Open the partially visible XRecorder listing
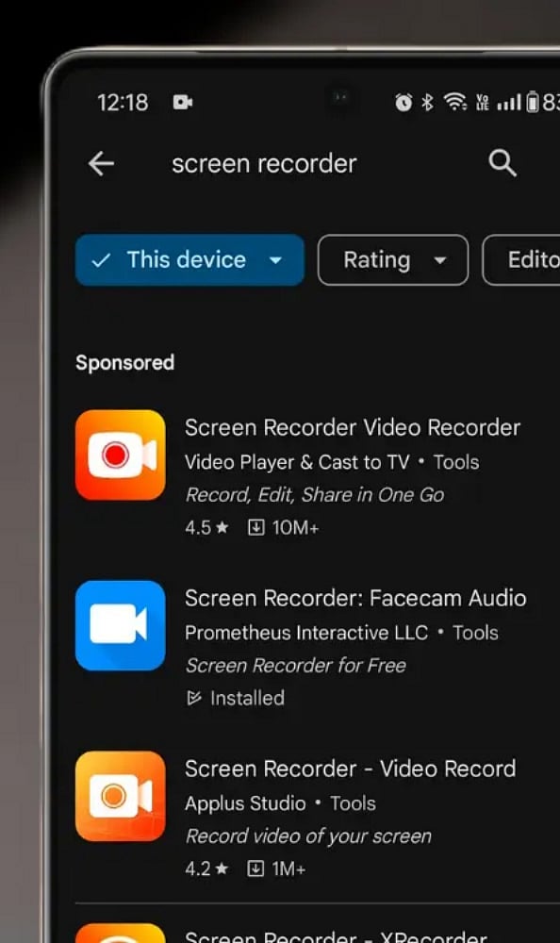 [318, 934]
